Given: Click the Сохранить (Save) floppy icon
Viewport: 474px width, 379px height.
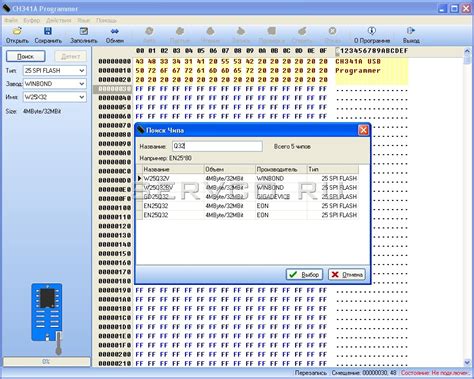Looking at the screenshot, I should click(48, 31).
